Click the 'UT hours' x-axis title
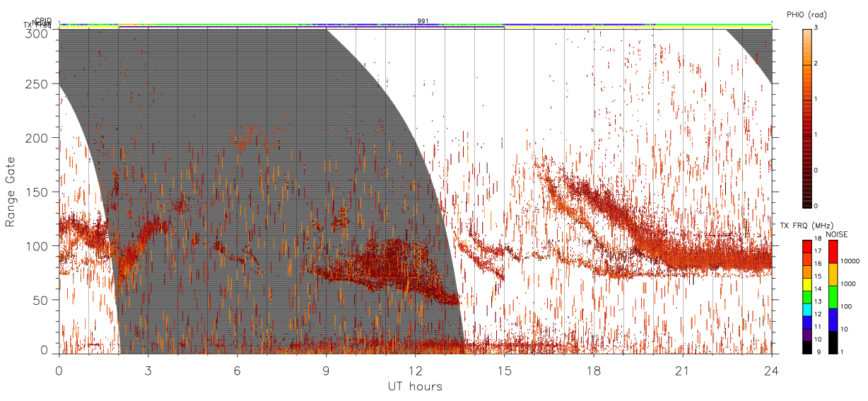868x401 pixels. tap(415, 386)
